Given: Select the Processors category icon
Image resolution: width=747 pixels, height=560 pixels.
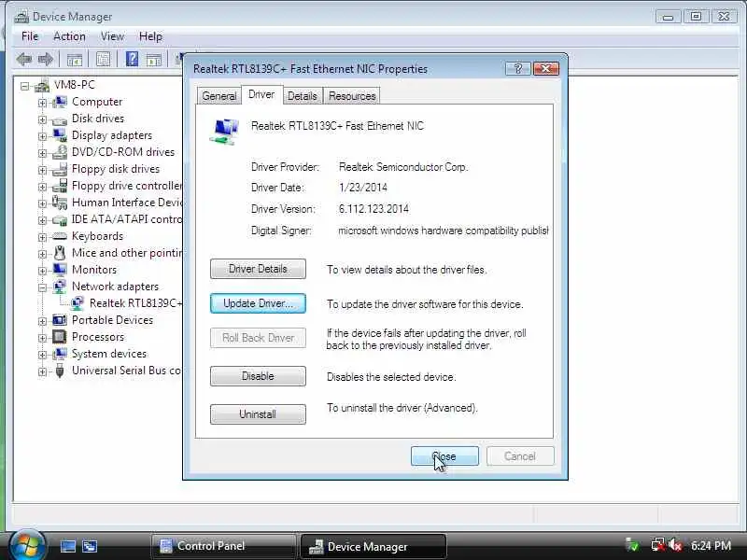Looking at the screenshot, I should pyautogui.click(x=60, y=337).
